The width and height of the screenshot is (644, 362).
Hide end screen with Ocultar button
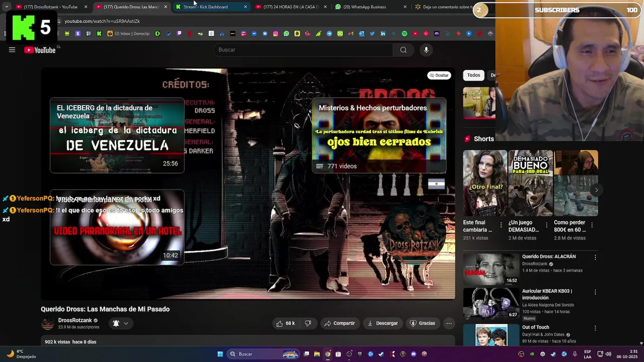pos(439,75)
